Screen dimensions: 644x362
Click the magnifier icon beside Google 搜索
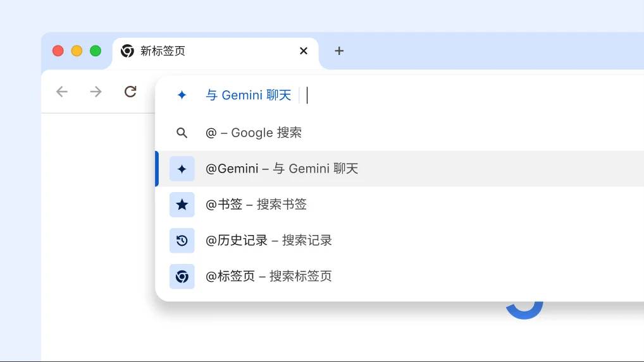pos(182,133)
